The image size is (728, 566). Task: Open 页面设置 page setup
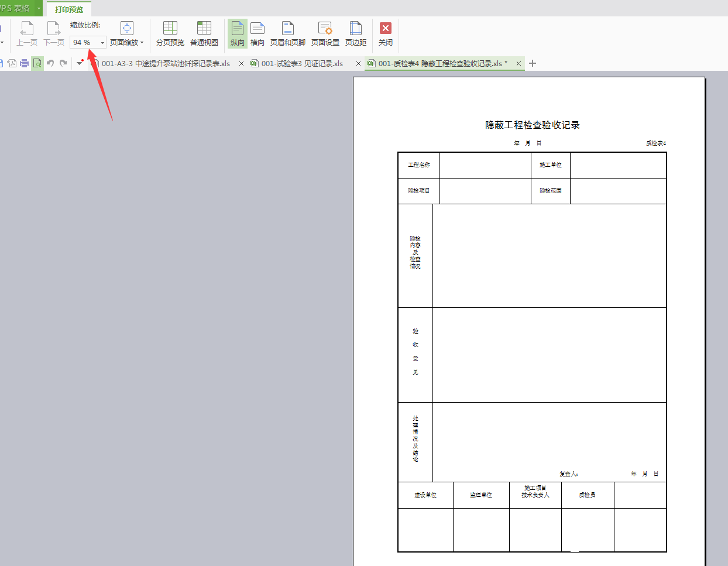click(x=325, y=33)
